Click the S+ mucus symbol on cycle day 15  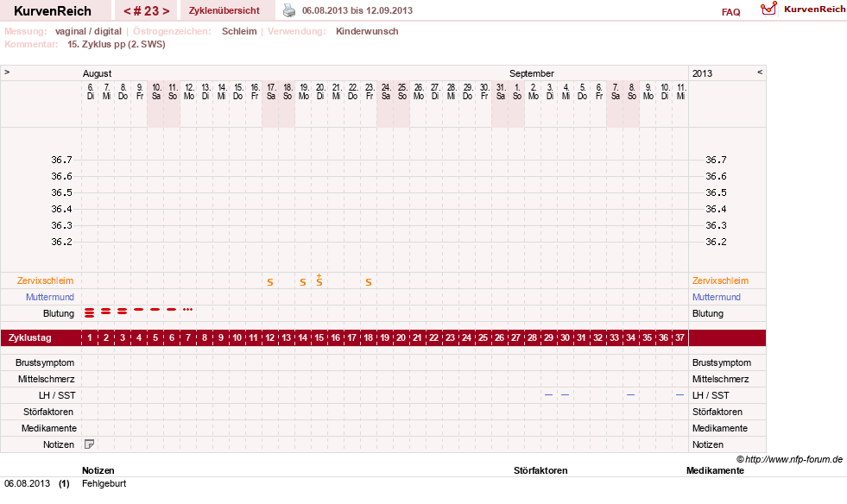(x=319, y=280)
